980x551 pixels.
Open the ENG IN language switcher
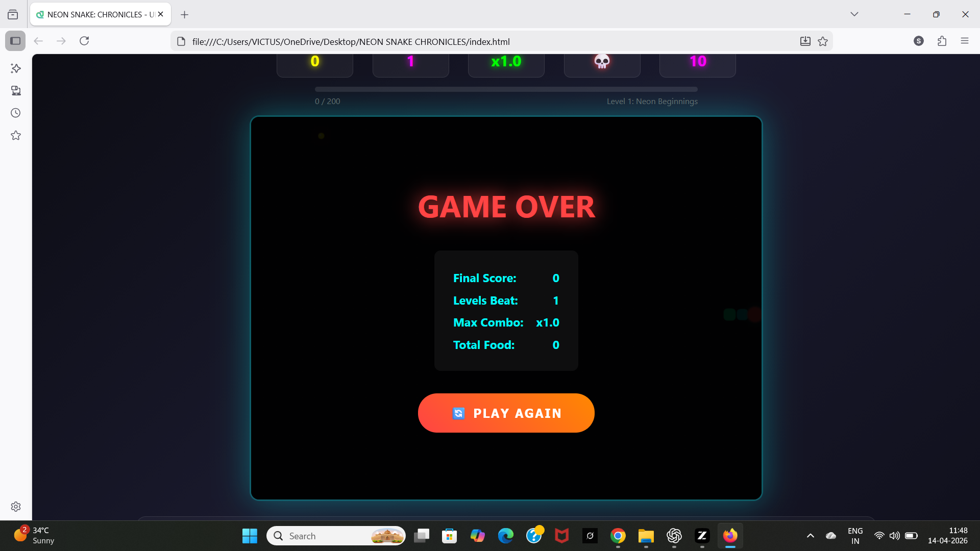click(x=855, y=536)
